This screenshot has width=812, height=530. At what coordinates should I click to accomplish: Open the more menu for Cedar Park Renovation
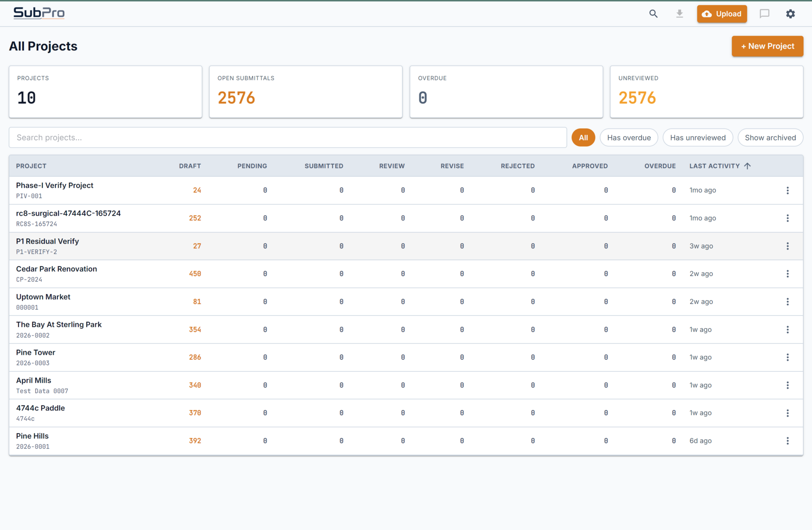[x=788, y=274]
